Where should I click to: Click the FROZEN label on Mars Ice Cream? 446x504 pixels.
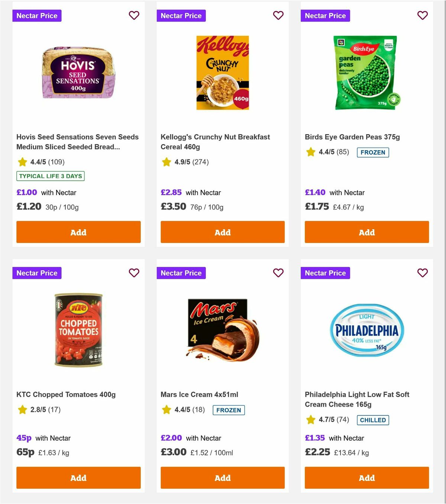229,410
